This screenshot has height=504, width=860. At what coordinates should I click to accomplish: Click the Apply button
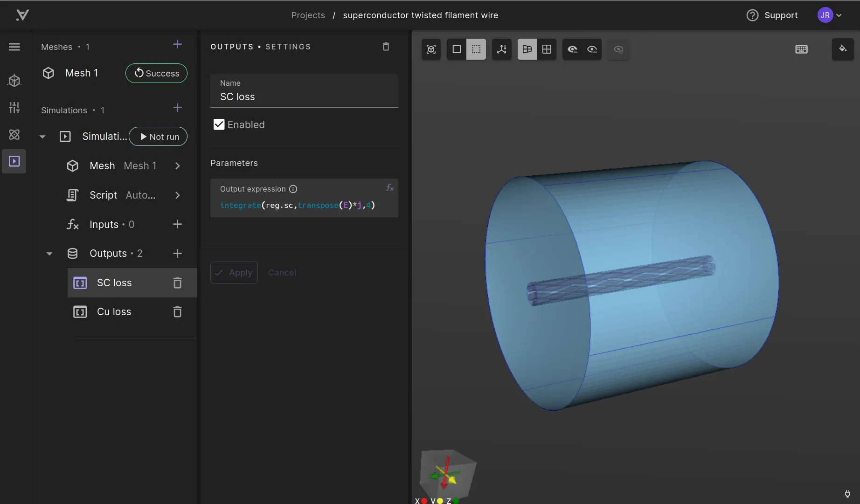234,273
